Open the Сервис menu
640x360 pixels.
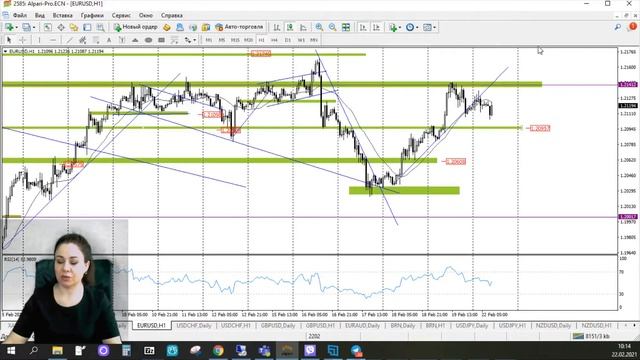(121, 16)
